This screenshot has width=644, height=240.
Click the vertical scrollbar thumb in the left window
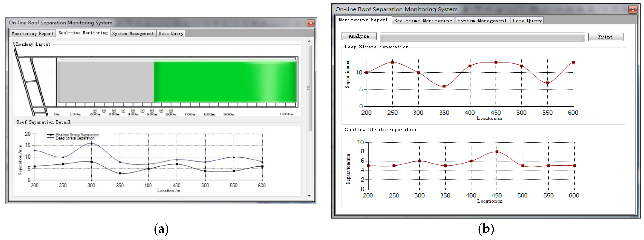click(309, 88)
